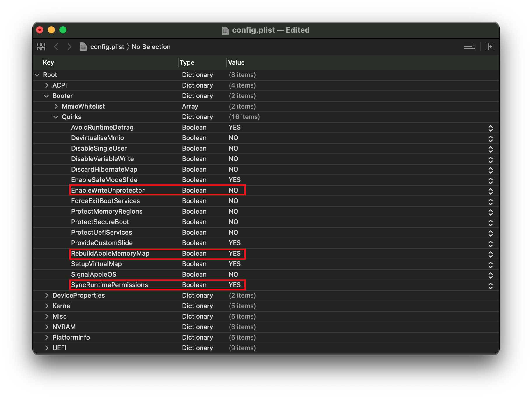The image size is (532, 398).
Task: Click the forward navigation arrow
Action: [x=69, y=47]
